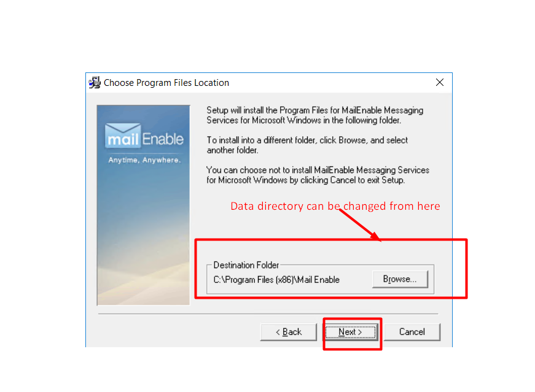Proceed with the Next > button

pyautogui.click(x=350, y=332)
